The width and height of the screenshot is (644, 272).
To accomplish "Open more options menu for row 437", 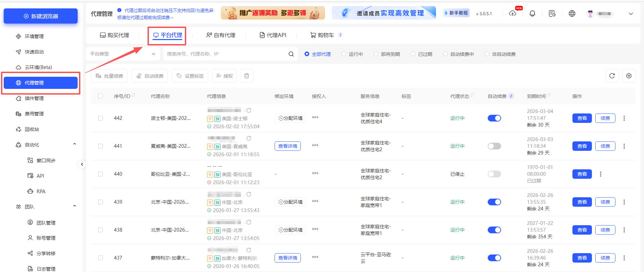I will pyautogui.click(x=624, y=258).
